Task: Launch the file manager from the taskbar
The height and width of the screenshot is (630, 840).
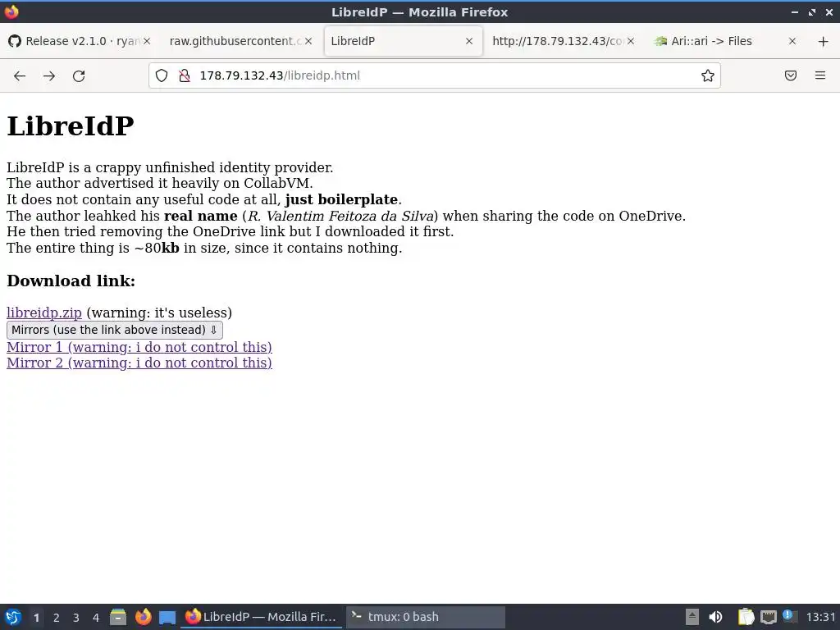Action: 118,617
